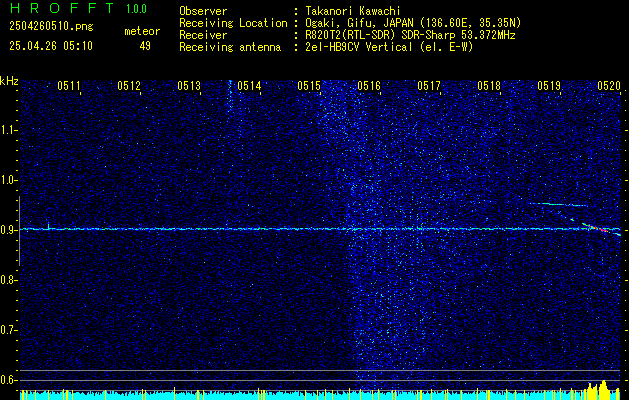Click the 0.6 kHz axis label
Screen dimensions: 629x400
(x=8, y=380)
